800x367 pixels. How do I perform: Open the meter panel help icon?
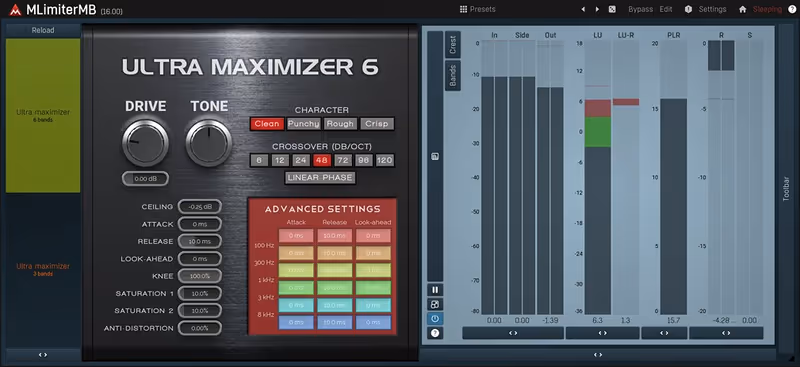coord(435,333)
